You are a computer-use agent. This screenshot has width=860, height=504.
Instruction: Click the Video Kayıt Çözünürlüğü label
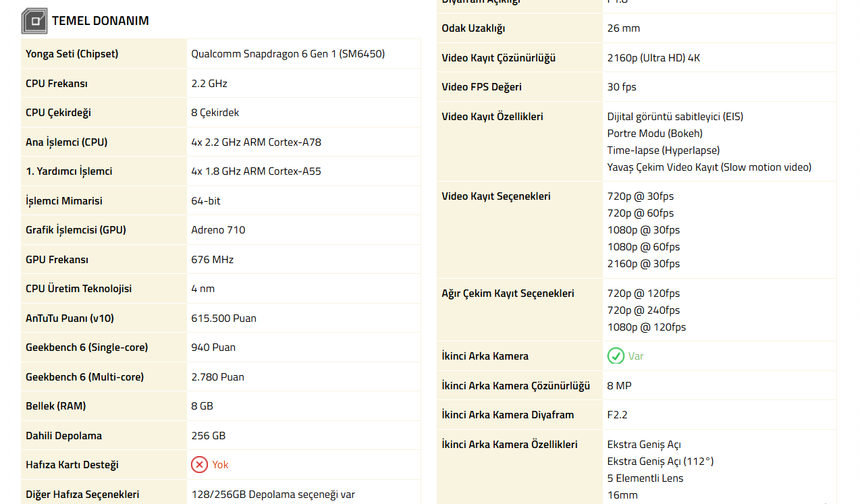pyautogui.click(x=498, y=58)
